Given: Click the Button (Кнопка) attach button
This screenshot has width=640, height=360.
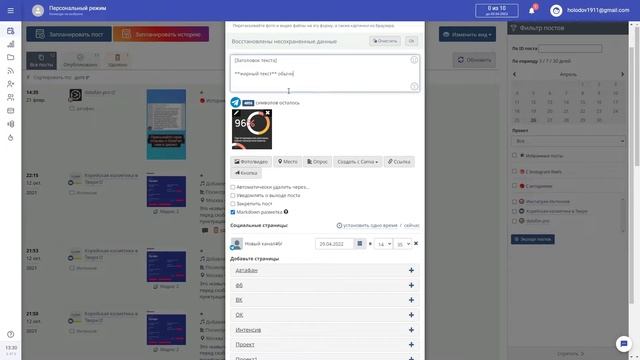Looking at the screenshot, I should click(246, 173).
